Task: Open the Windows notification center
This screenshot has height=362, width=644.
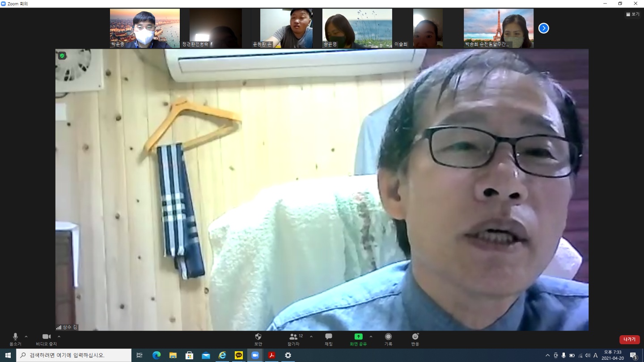Action: pyautogui.click(x=633, y=355)
